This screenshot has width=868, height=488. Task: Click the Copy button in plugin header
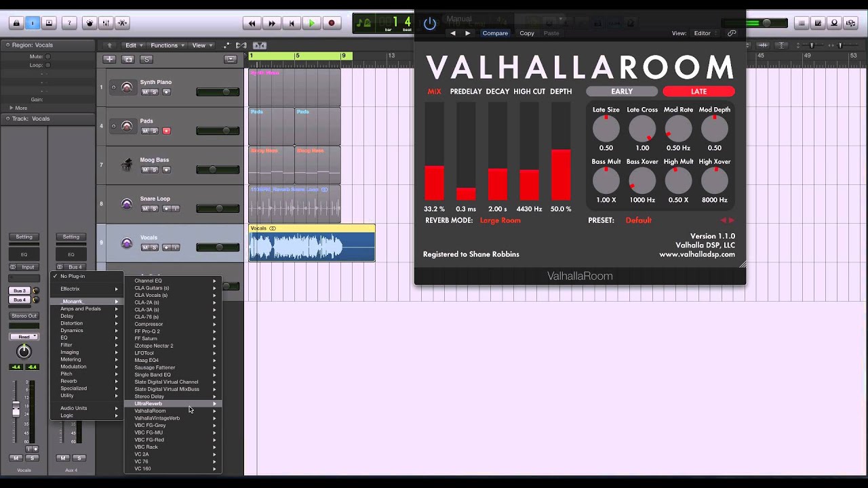(527, 33)
